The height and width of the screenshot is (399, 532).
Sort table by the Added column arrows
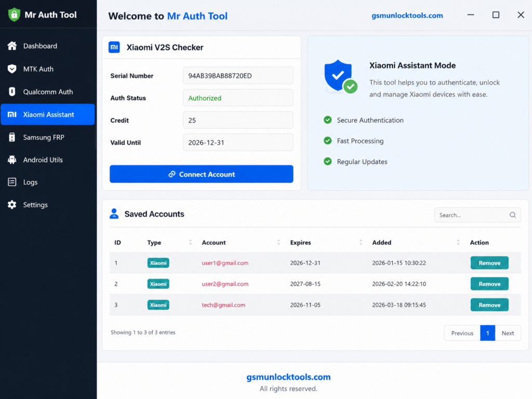click(x=458, y=242)
